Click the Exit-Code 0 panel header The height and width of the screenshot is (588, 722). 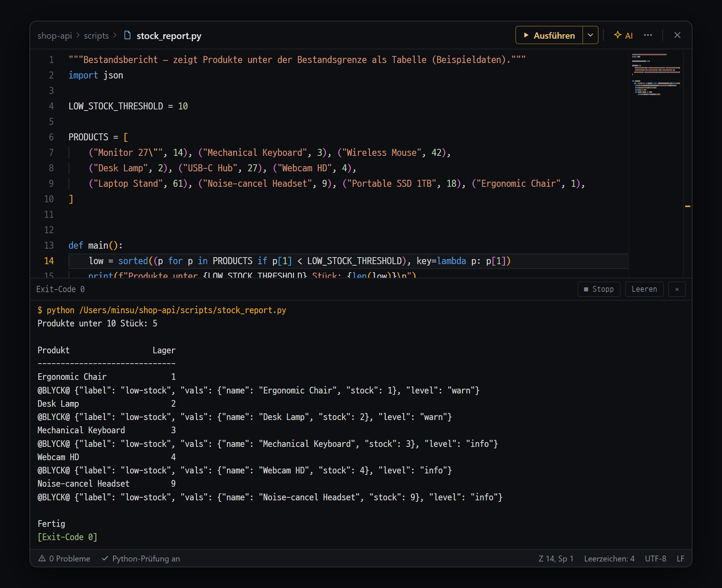click(60, 289)
